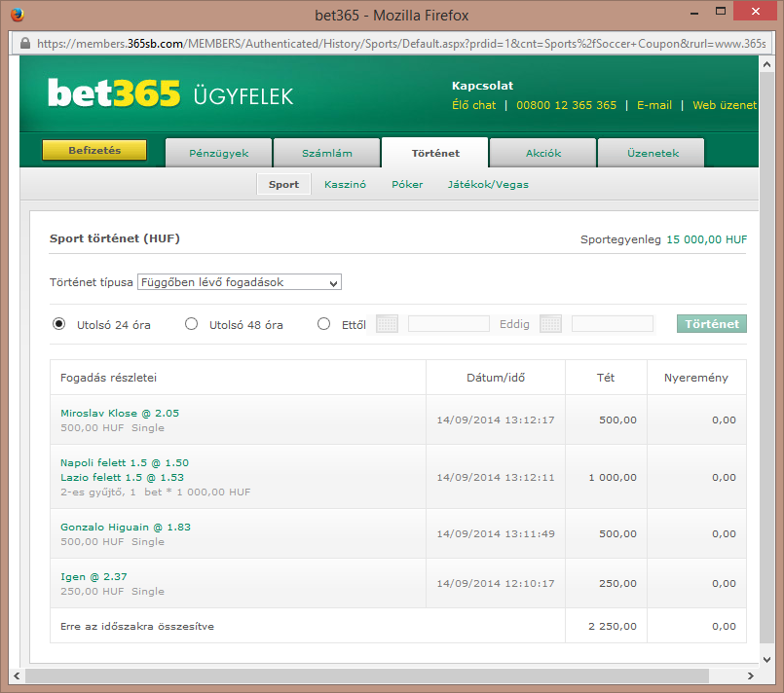Viewport: 784px width, 693px height.
Task: Click the vertical scrollbar up arrow
Action: coord(766,64)
